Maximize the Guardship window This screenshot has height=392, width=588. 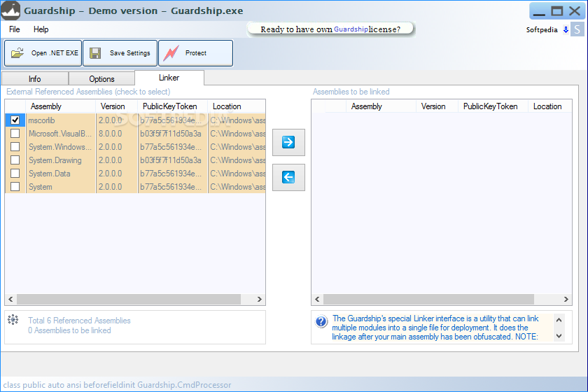tap(557, 11)
